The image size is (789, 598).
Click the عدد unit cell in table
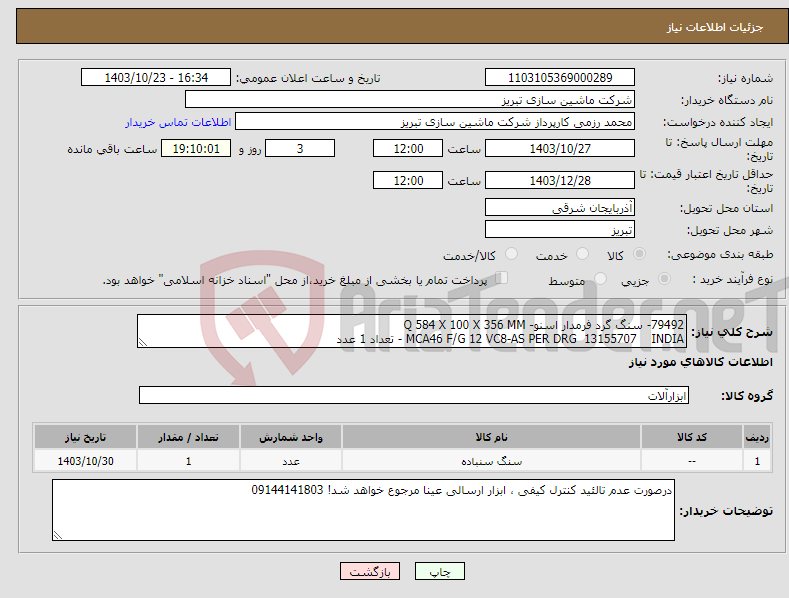pos(291,461)
